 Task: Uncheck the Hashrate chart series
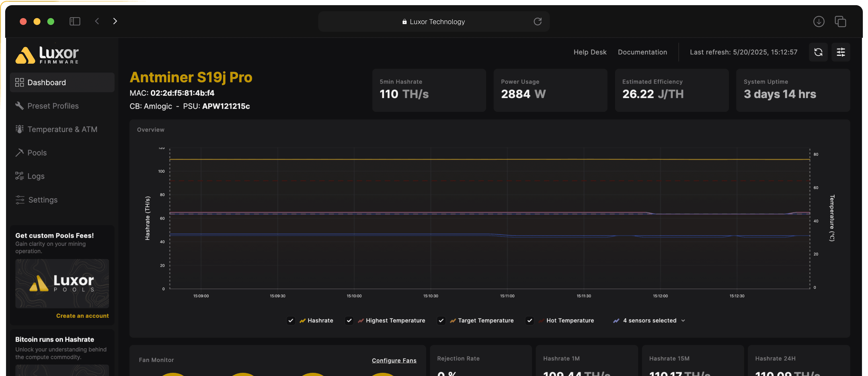click(x=291, y=320)
